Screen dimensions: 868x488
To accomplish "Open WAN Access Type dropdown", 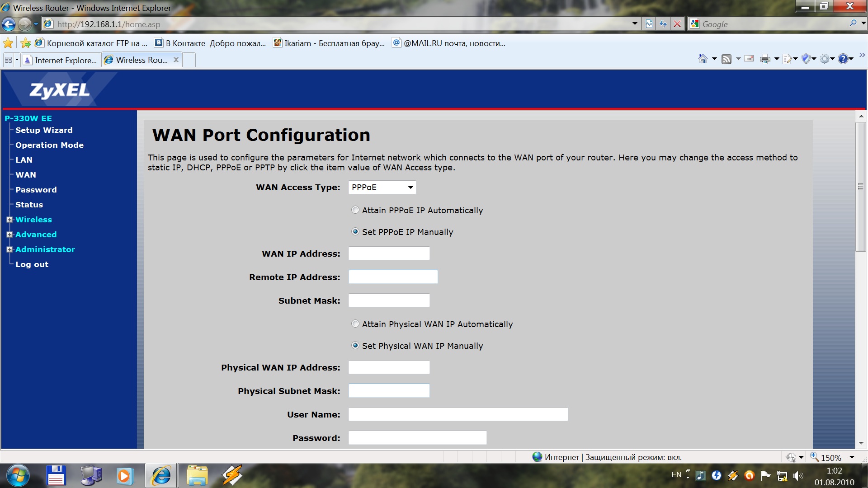I will coord(382,188).
